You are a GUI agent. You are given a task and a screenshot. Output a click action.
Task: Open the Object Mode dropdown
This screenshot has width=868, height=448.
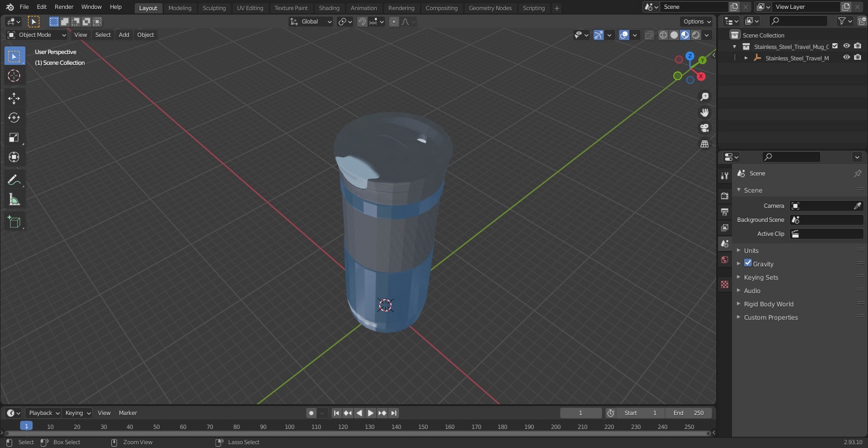tap(37, 35)
